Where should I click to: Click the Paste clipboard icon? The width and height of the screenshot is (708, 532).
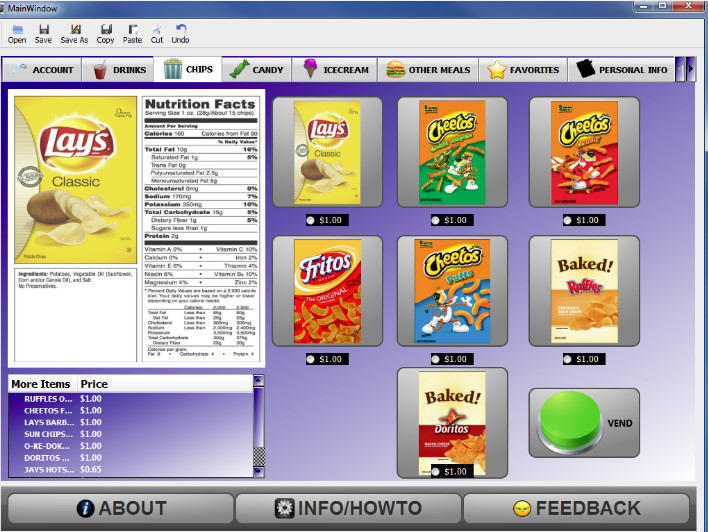tap(132, 34)
